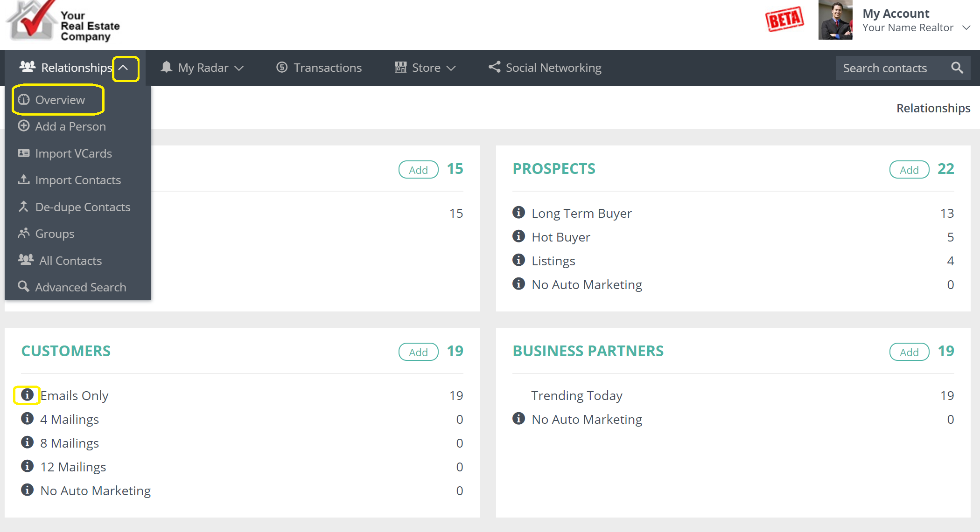Select Overview in Relationships menu
The image size is (980, 532).
pos(60,100)
